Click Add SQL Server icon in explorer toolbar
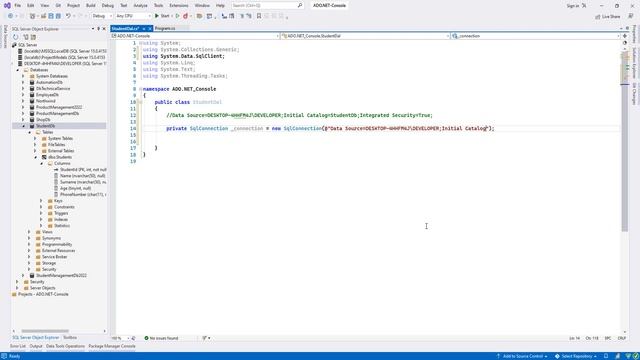 pyautogui.click(x=25, y=37)
